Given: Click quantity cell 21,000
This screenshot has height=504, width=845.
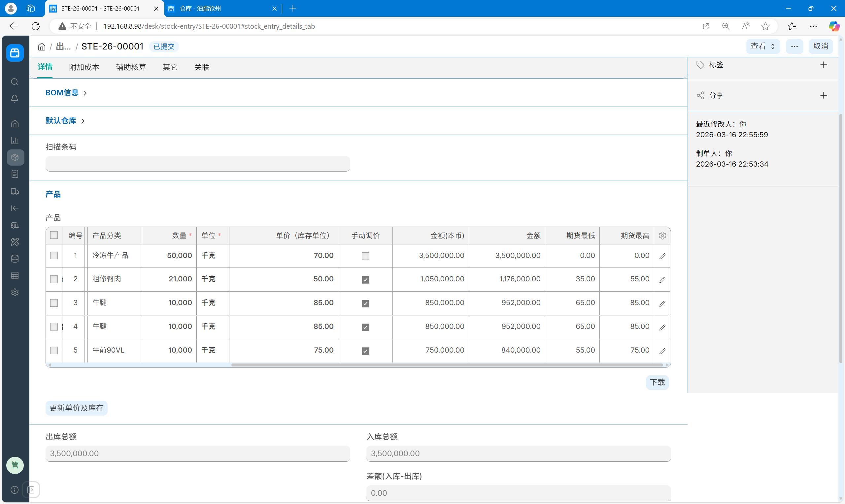Looking at the screenshot, I should 169,279.
